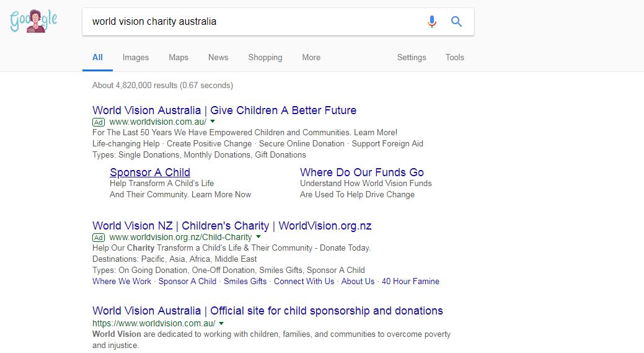This screenshot has height=353, width=644.
Task: Switch to the Images tab
Action: (x=136, y=57)
